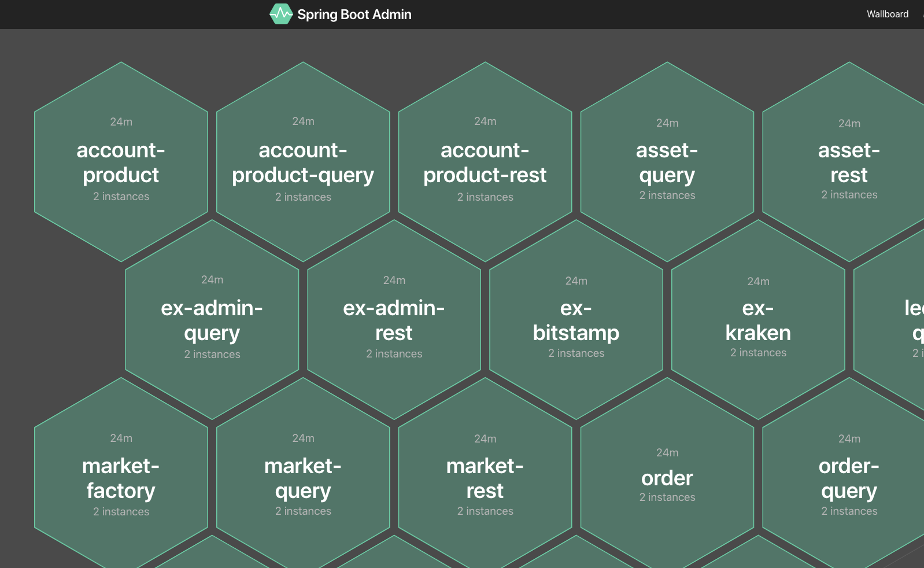Click the Spring Boot Admin heartbeat logo icon

(x=281, y=14)
